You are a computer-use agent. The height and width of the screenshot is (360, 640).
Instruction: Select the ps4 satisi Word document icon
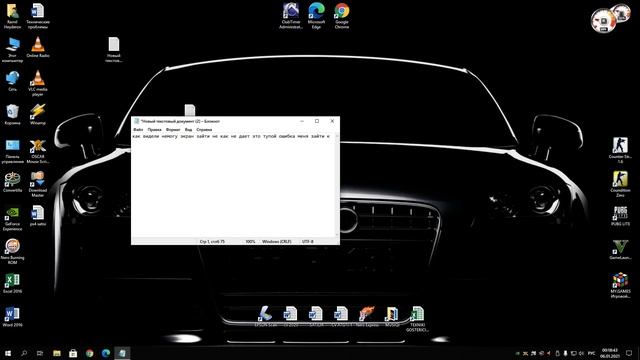[38, 216]
